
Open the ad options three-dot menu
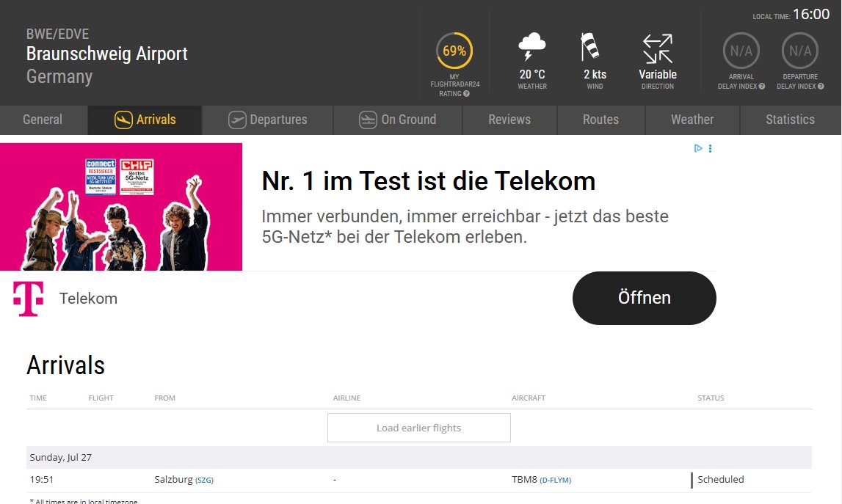710,148
